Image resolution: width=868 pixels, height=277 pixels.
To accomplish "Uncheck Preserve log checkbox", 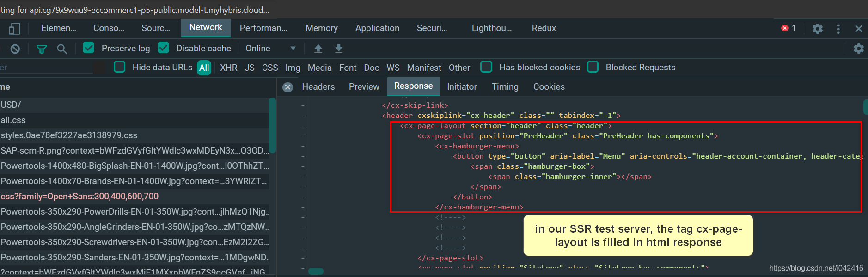I will pos(89,48).
